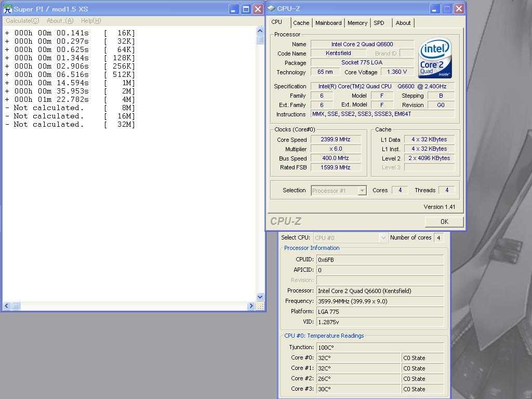Click the Tjunction value 100C°
Viewport: 532px width, 399px height.
tap(380, 348)
